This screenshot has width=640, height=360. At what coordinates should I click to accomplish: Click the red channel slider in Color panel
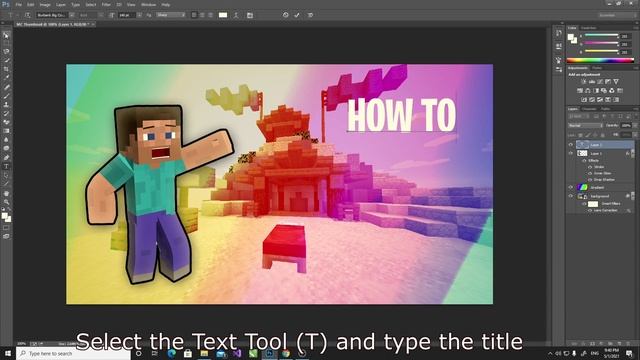coord(602,36)
